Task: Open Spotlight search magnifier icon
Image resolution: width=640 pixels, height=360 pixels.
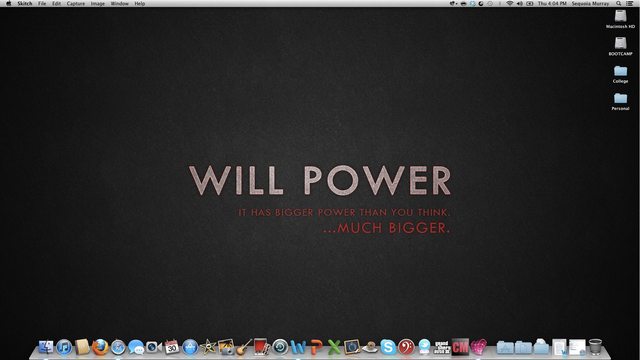Action: click(619, 3)
